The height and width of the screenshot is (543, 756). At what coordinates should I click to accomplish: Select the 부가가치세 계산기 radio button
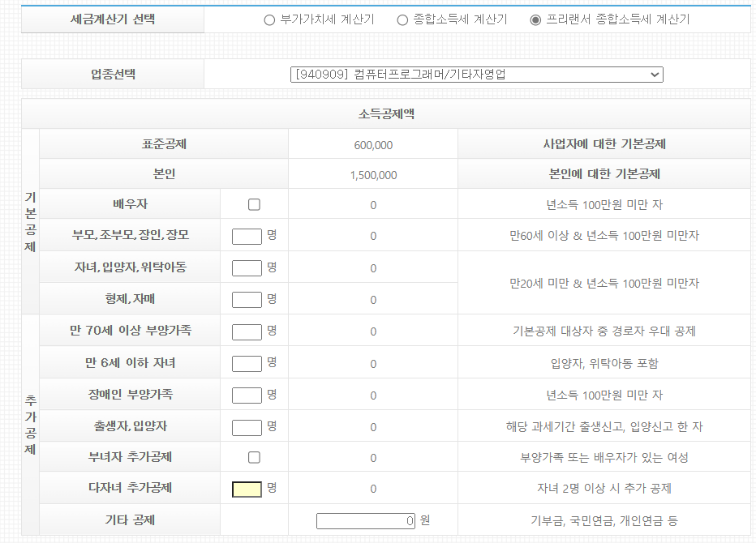[x=269, y=19]
